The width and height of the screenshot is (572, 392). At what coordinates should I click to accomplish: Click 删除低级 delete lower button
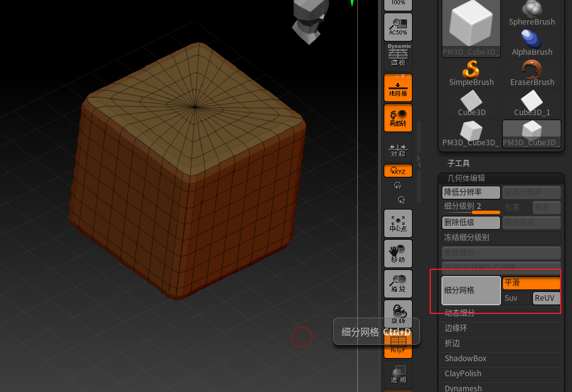(x=471, y=222)
